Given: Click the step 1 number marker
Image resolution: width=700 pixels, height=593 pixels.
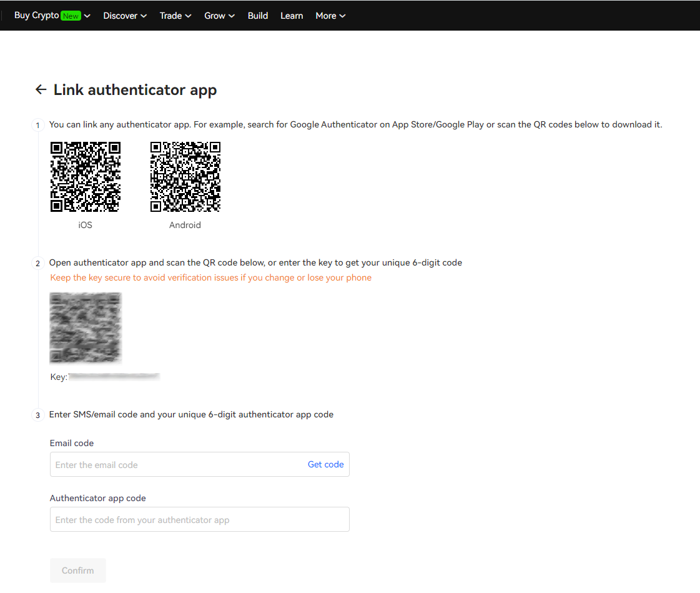Looking at the screenshot, I should click(x=38, y=125).
